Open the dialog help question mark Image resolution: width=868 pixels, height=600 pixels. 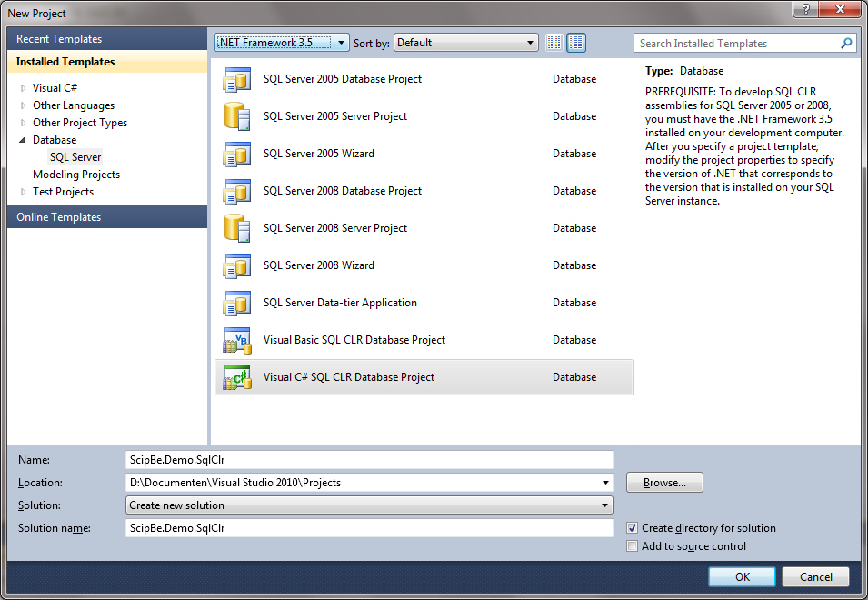pos(806,9)
